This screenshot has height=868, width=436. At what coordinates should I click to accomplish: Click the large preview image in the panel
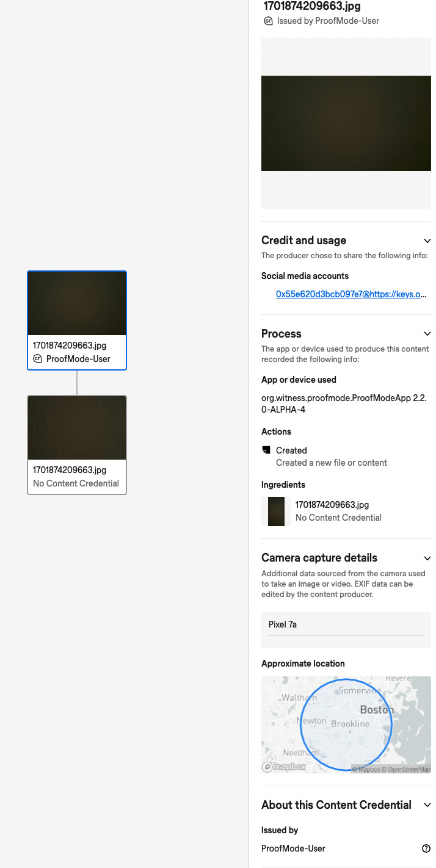pyautogui.click(x=346, y=123)
